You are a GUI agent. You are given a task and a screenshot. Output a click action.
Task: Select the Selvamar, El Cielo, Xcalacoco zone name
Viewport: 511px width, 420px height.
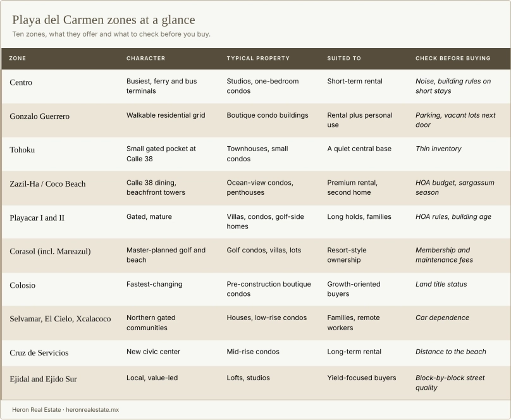(60, 319)
